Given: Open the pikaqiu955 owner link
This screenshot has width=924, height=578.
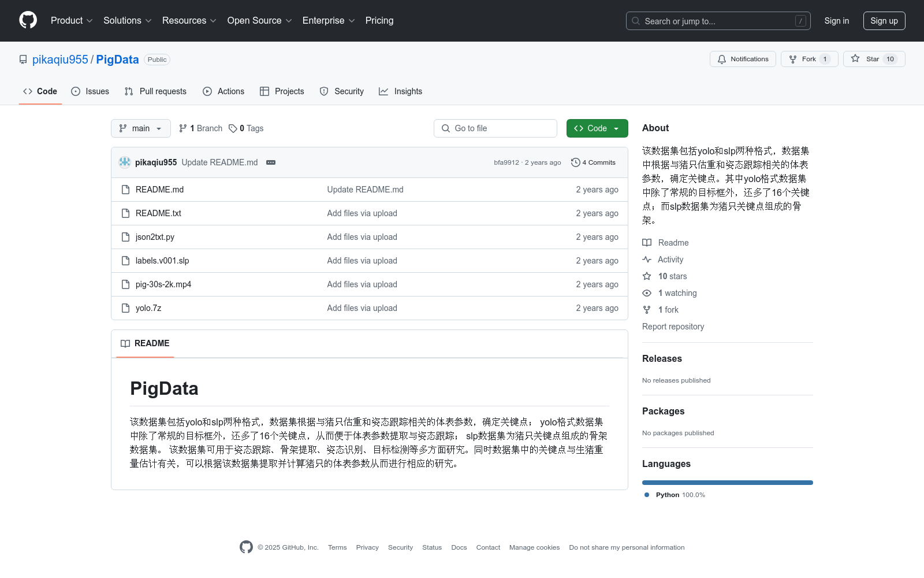Looking at the screenshot, I should [60, 60].
